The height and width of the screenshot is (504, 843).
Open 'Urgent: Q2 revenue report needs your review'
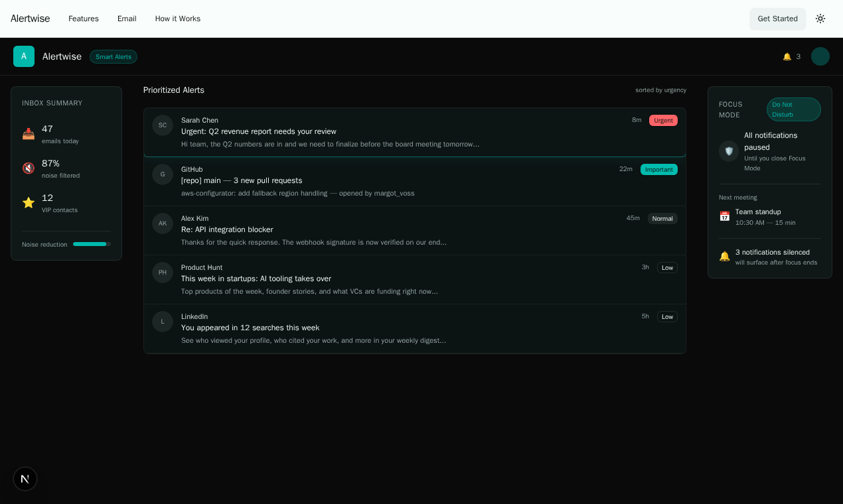click(x=259, y=131)
